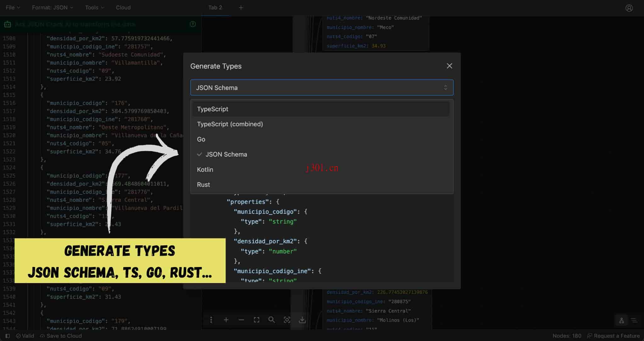The height and width of the screenshot is (341, 644).
Task: Center the graph with the focus icon
Action: pos(286,320)
